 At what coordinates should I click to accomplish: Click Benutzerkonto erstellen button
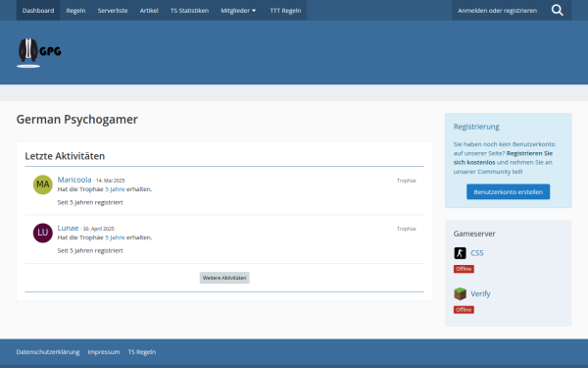pyautogui.click(x=508, y=192)
